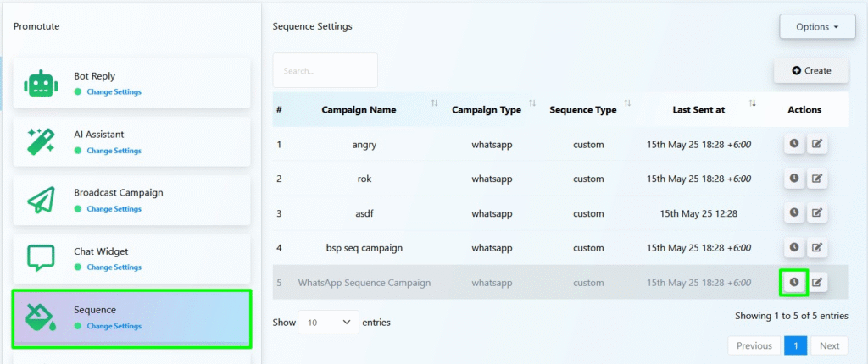Click the AI Assistant magic wand icon

pyautogui.click(x=41, y=141)
